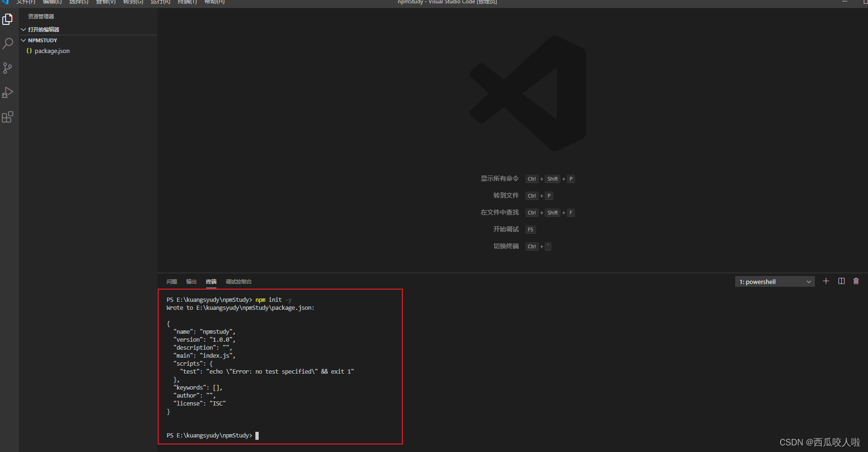Open the 查看(V) menu

[x=106, y=2]
